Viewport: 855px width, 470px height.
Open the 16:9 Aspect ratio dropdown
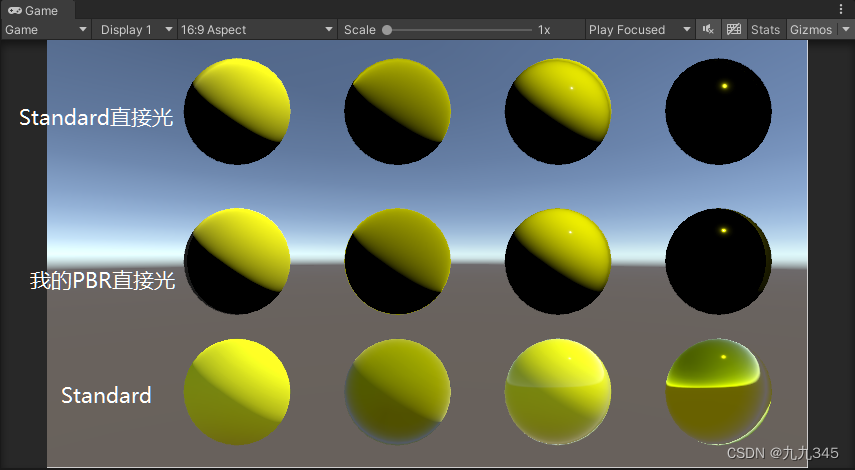pyautogui.click(x=257, y=29)
